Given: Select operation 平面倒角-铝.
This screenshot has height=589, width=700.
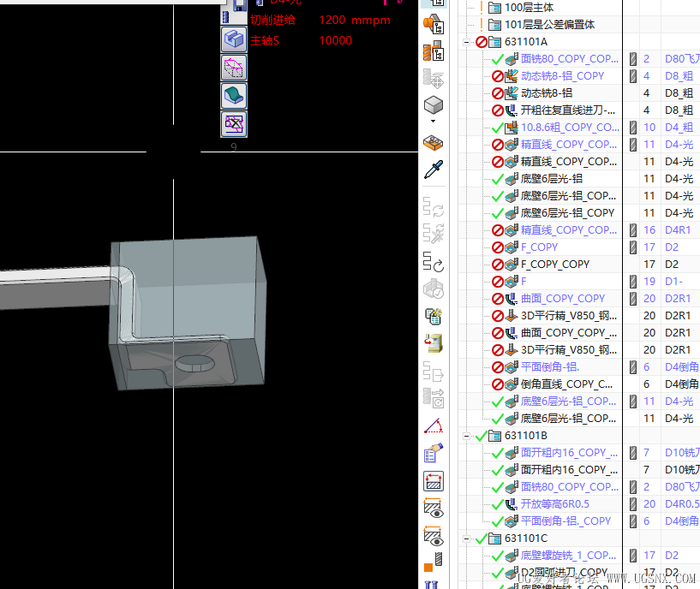Looking at the screenshot, I should (549, 366).
